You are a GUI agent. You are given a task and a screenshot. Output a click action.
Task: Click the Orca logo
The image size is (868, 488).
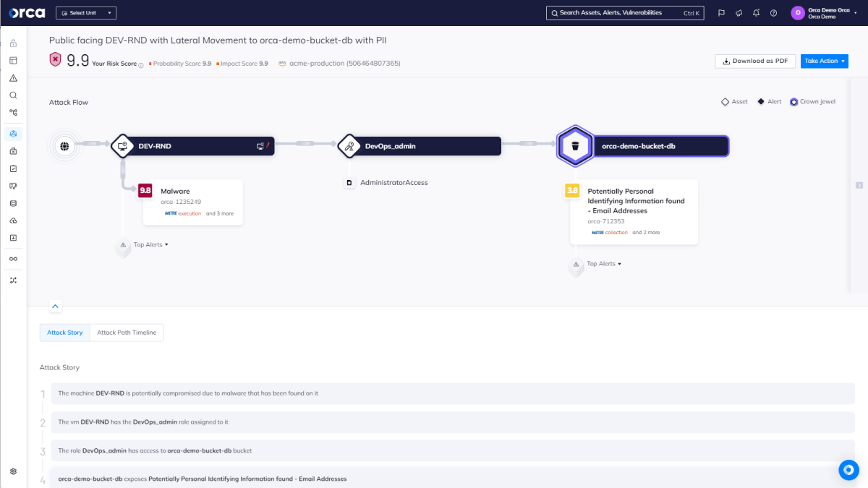point(27,12)
